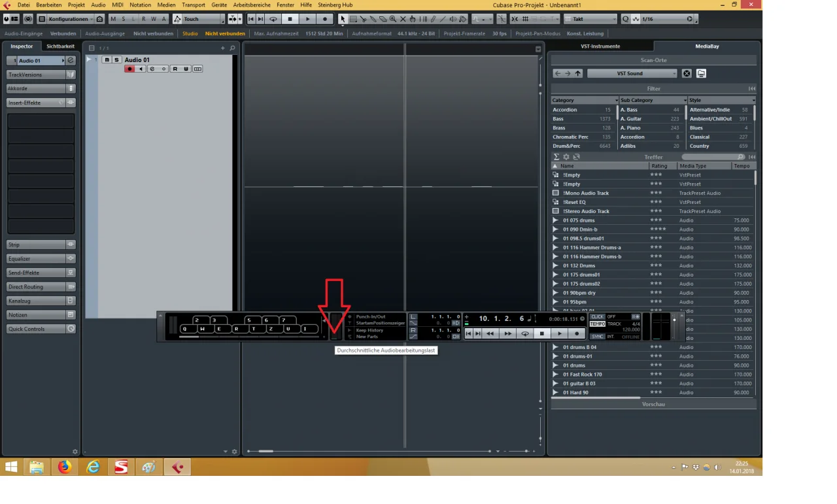Switch to the Sichtbarkeit tab
Image resolution: width=837 pixels, height=504 pixels.
click(60, 46)
